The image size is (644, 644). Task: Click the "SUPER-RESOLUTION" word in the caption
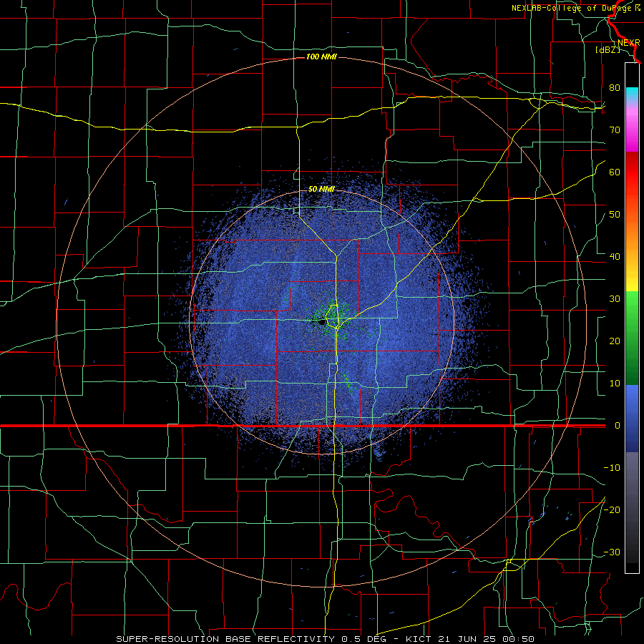pos(167,639)
